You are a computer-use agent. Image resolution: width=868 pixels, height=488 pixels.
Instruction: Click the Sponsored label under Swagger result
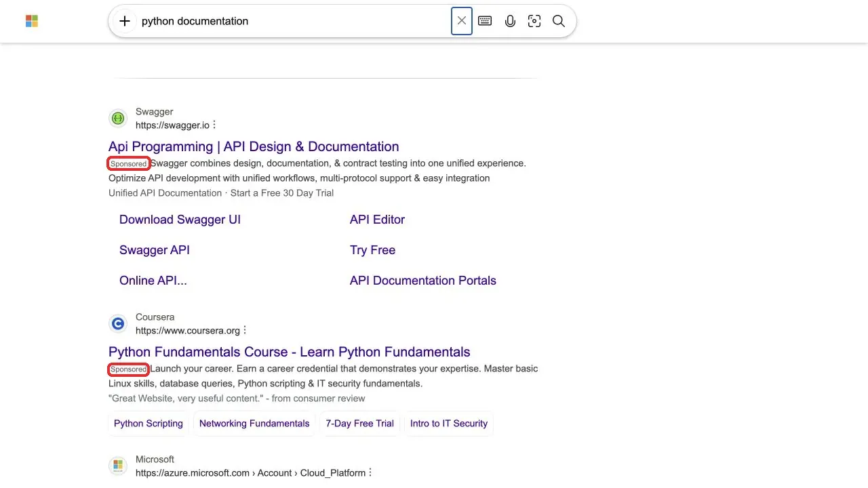(129, 163)
